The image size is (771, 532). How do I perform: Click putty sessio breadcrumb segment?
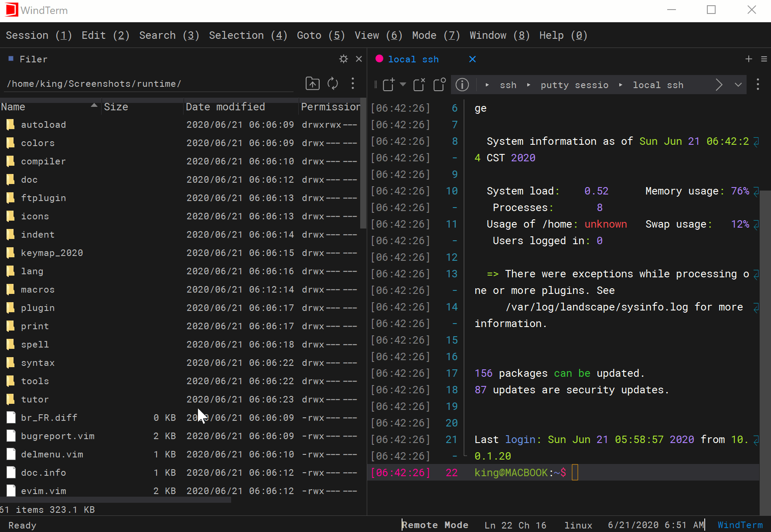click(x=574, y=85)
